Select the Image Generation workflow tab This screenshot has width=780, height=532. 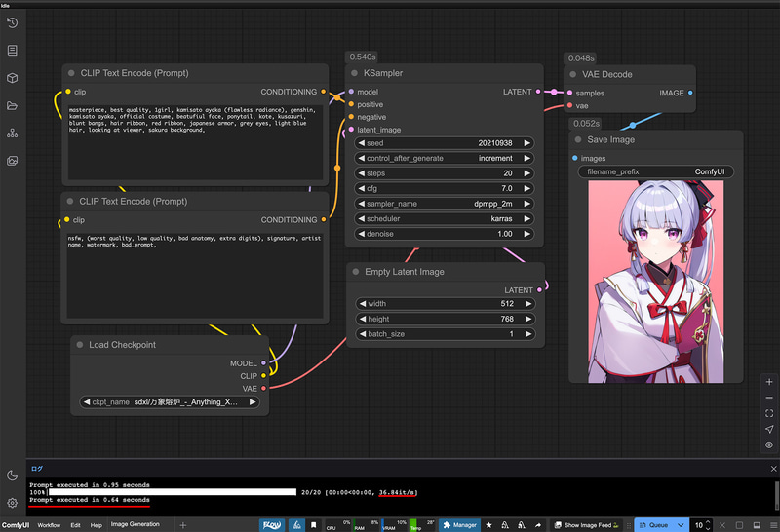[x=136, y=524]
